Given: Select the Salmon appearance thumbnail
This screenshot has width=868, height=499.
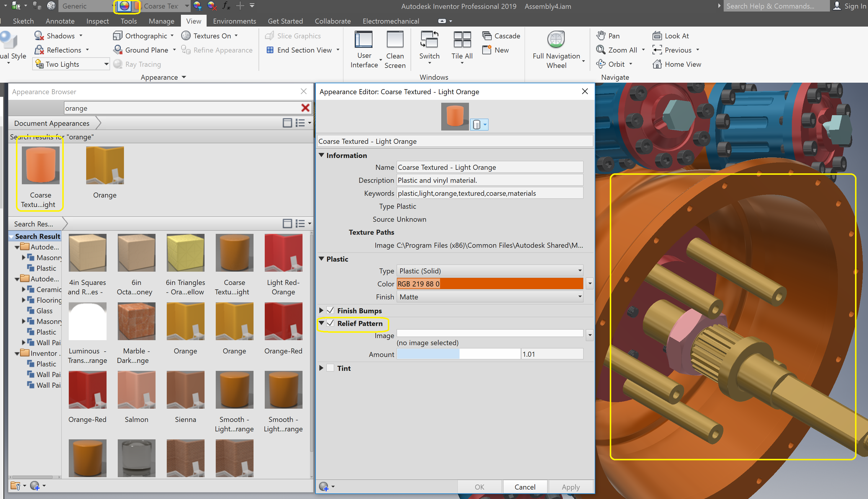Looking at the screenshot, I should click(x=136, y=390).
